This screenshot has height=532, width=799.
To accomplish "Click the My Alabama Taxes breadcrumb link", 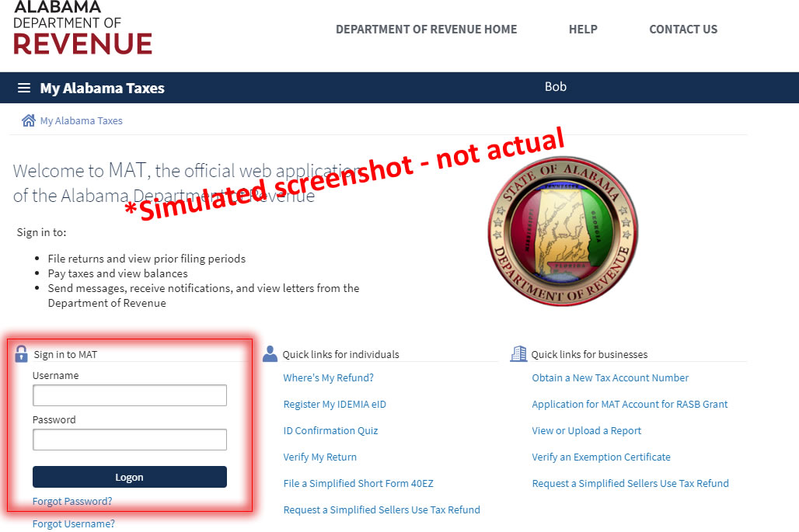I will [81, 120].
